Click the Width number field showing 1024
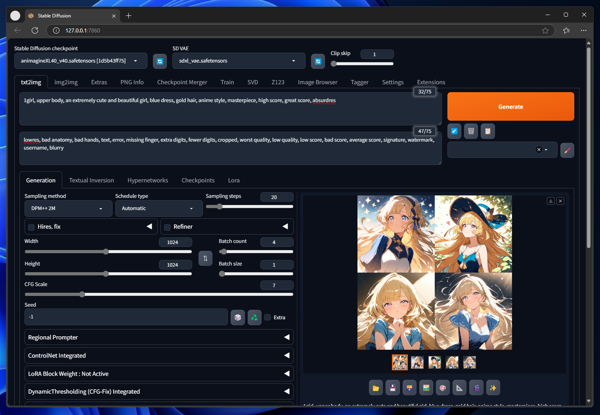 (176, 242)
